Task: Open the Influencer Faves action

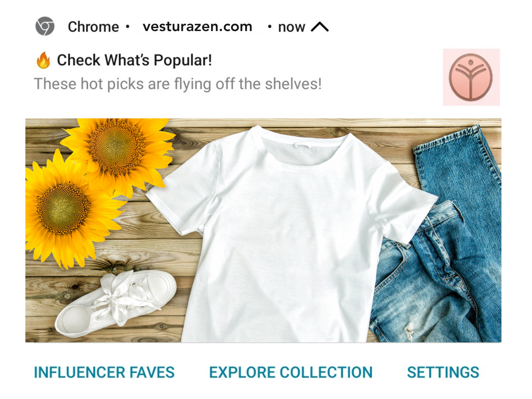Action: [104, 372]
